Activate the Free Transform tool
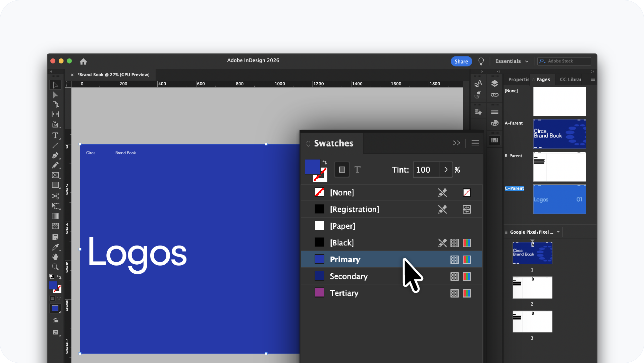This screenshot has width=644, height=363. pyautogui.click(x=55, y=206)
